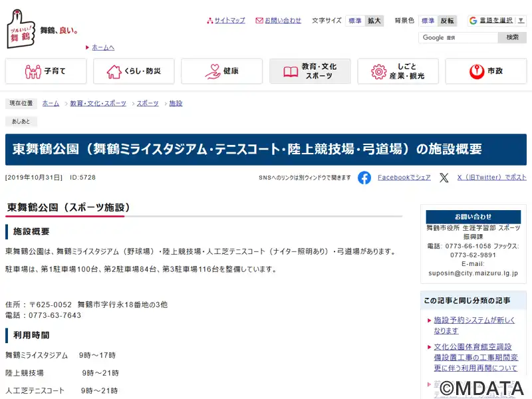Set text size to 標準
The image size is (532, 399).
(356, 21)
